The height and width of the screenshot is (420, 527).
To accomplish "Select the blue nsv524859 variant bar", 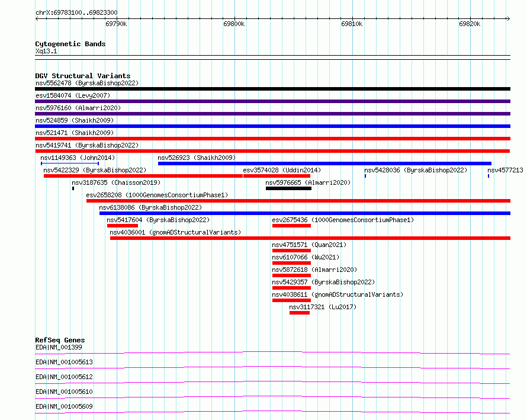I will (x=272, y=126).
